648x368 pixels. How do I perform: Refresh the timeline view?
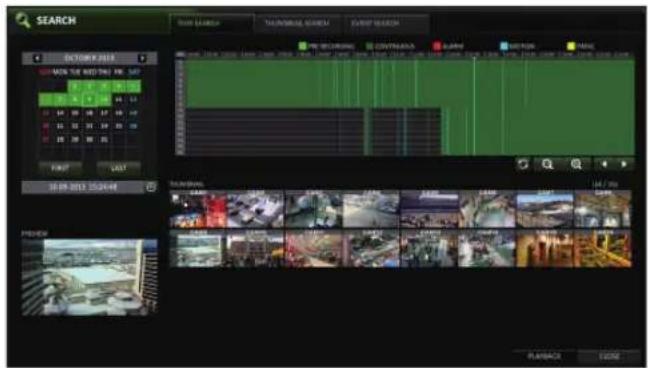tap(523, 165)
